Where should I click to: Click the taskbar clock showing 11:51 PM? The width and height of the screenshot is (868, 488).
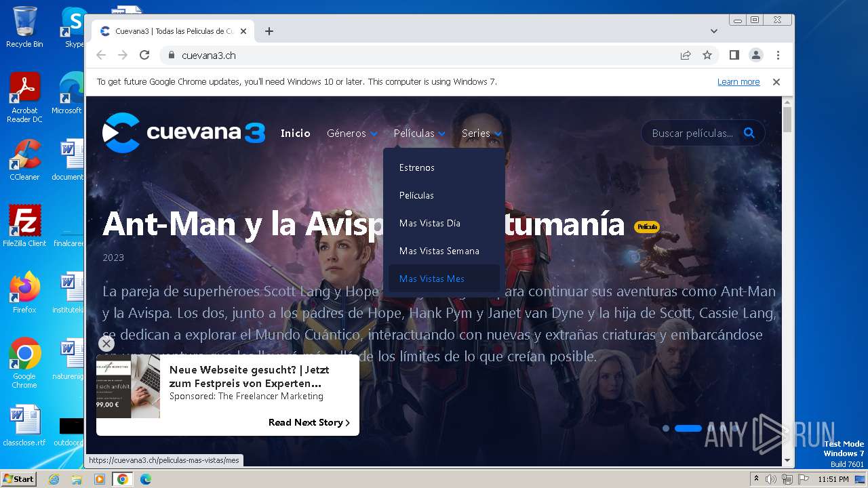click(x=833, y=479)
